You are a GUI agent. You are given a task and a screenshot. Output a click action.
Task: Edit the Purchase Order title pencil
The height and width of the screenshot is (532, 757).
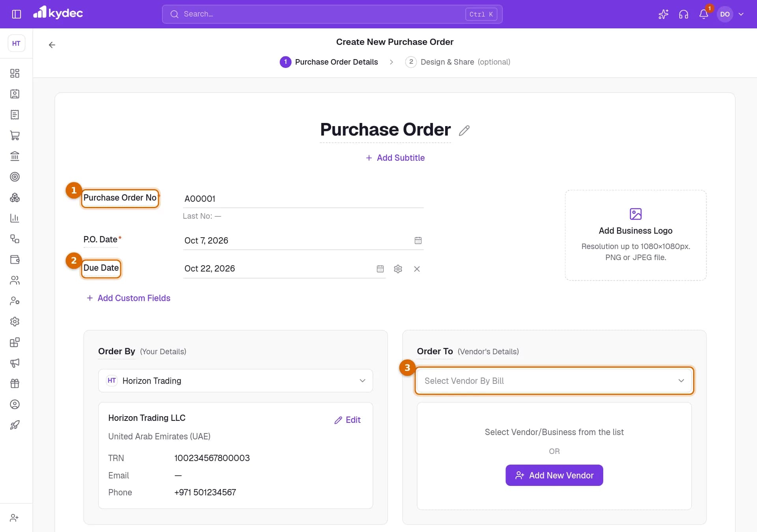(x=464, y=130)
